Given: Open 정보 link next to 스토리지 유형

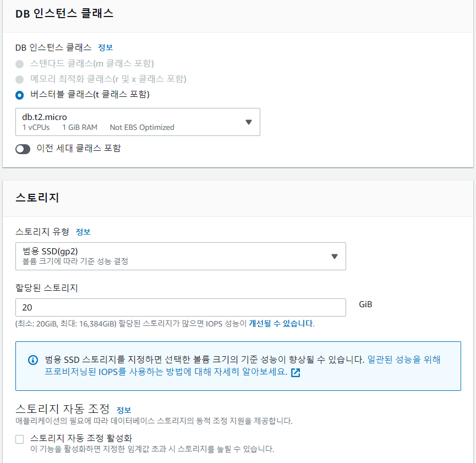Looking at the screenshot, I should coord(83,232).
